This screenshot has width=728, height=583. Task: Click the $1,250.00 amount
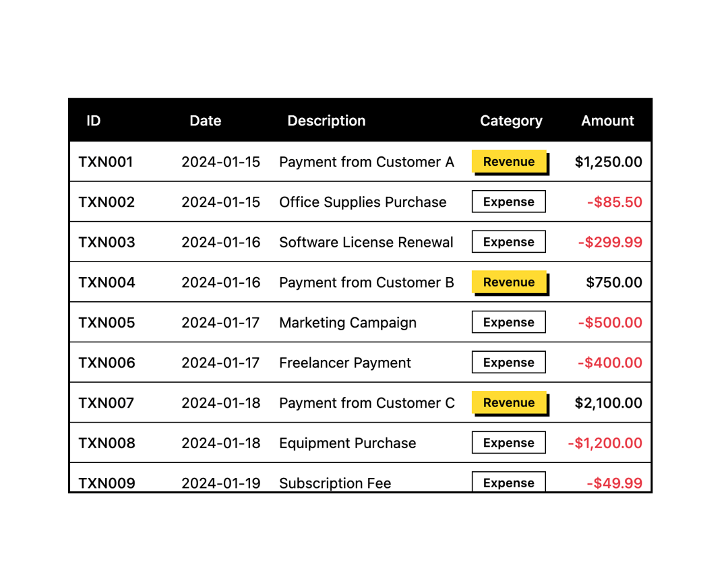coord(608,162)
